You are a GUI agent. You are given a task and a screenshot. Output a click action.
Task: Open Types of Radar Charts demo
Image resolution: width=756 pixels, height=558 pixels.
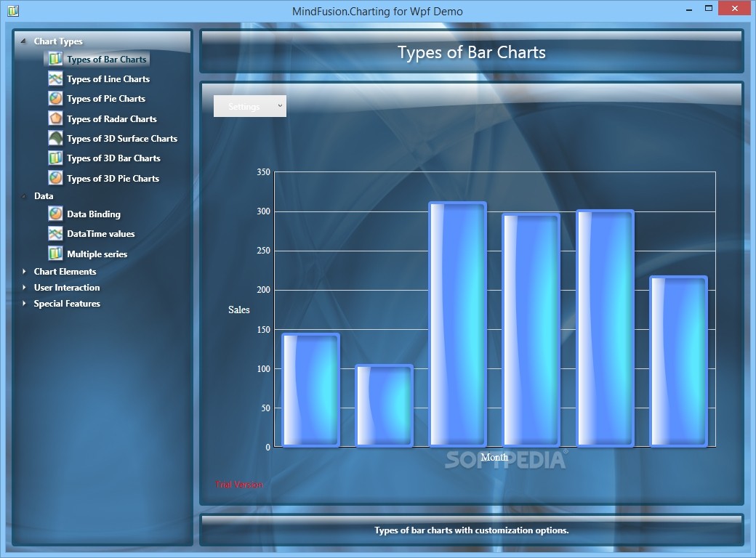(111, 119)
